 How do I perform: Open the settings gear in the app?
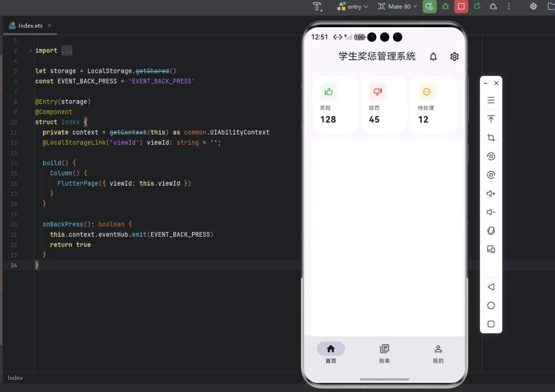pyautogui.click(x=454, y=57)
